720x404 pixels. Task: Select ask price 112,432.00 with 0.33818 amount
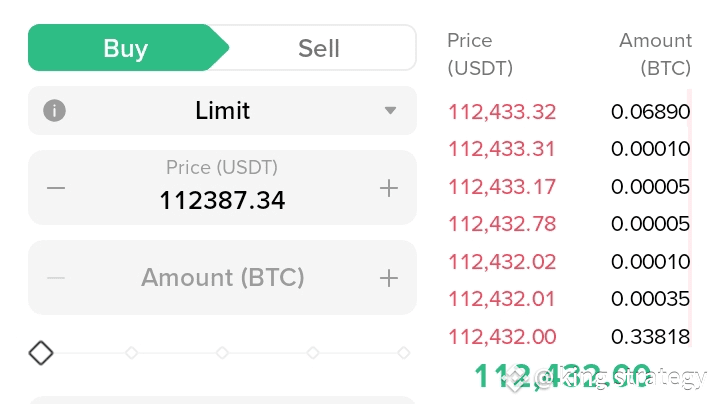coord(569,337)
